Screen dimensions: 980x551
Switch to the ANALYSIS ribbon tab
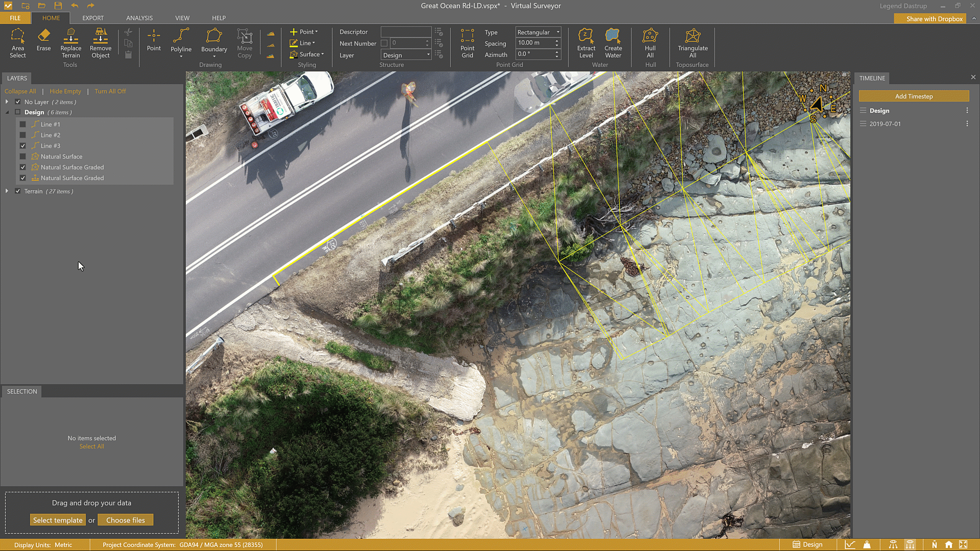[139, 18]
